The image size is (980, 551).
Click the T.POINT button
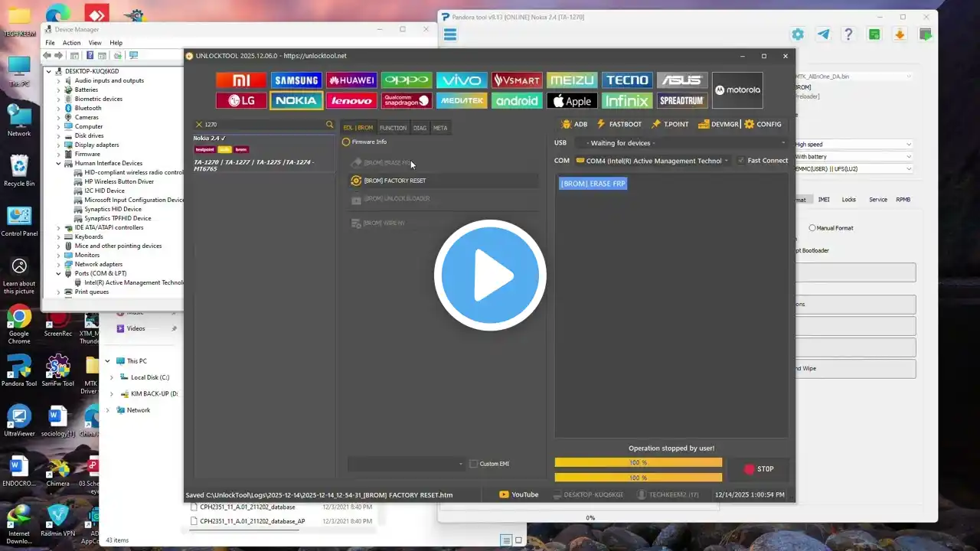point(669,124)
